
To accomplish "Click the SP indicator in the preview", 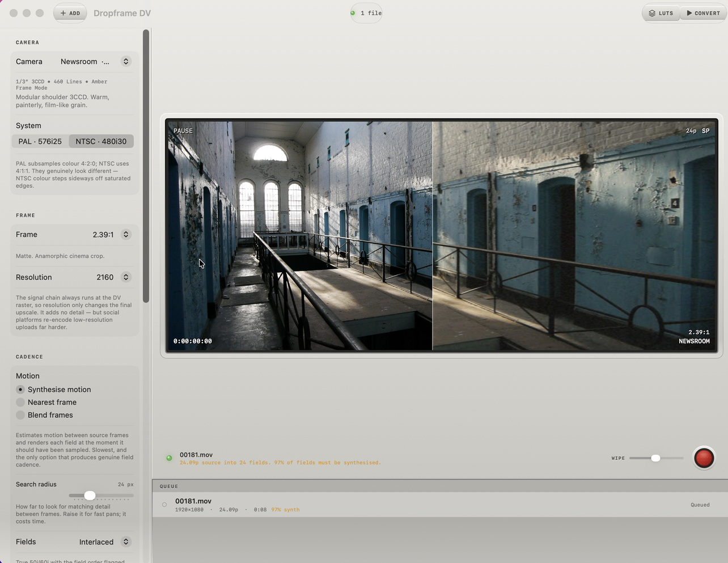I will click(706, 131).
